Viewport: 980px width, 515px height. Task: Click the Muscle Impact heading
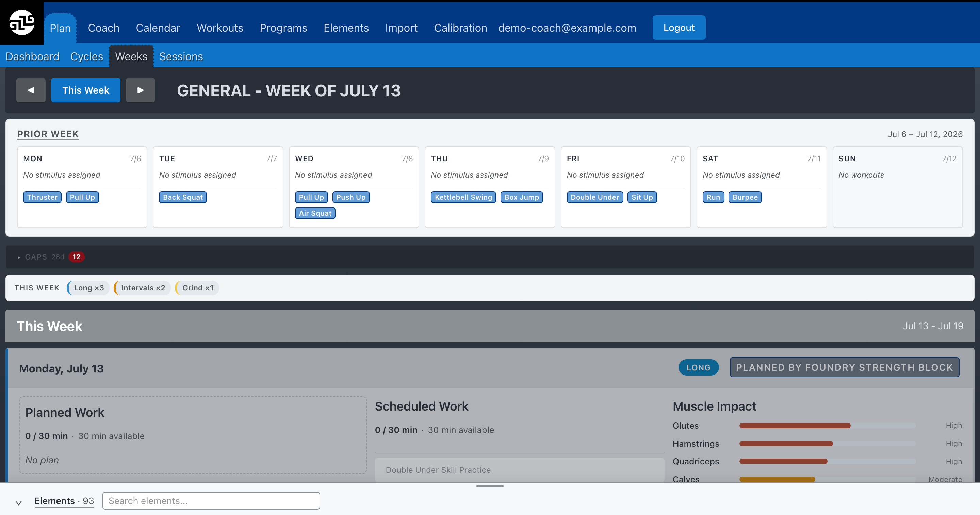(714, 406)
